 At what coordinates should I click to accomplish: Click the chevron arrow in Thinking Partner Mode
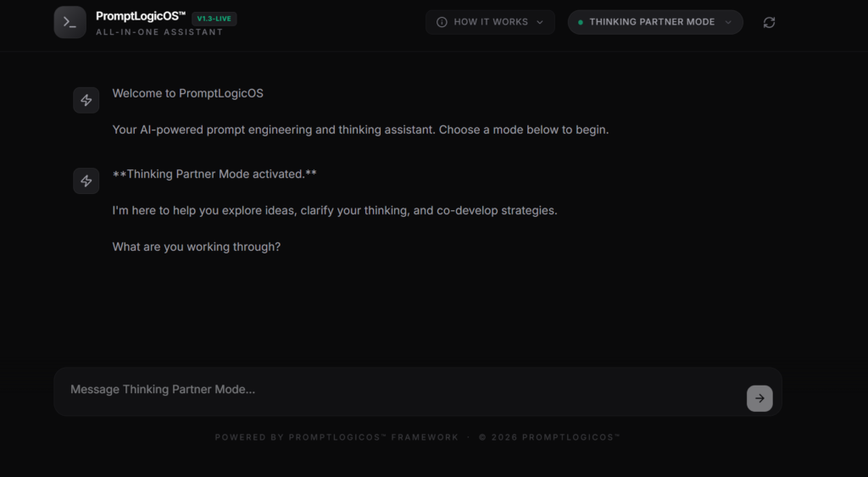click(x=728, y=22)
